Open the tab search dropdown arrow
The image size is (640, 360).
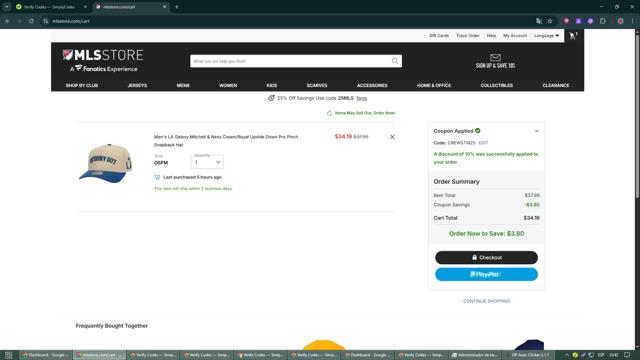tap(7, 7)
